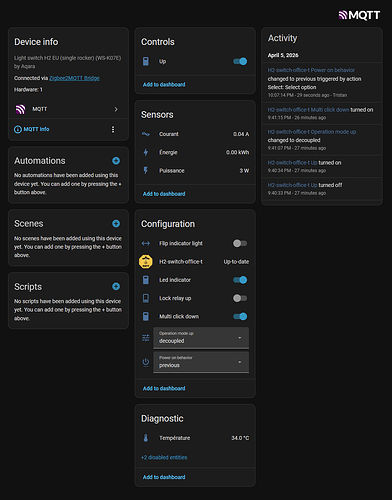Click the Multi click down switch icon
Screen dimensions: 392x500
pyautogui.click(x=146, y=316)
